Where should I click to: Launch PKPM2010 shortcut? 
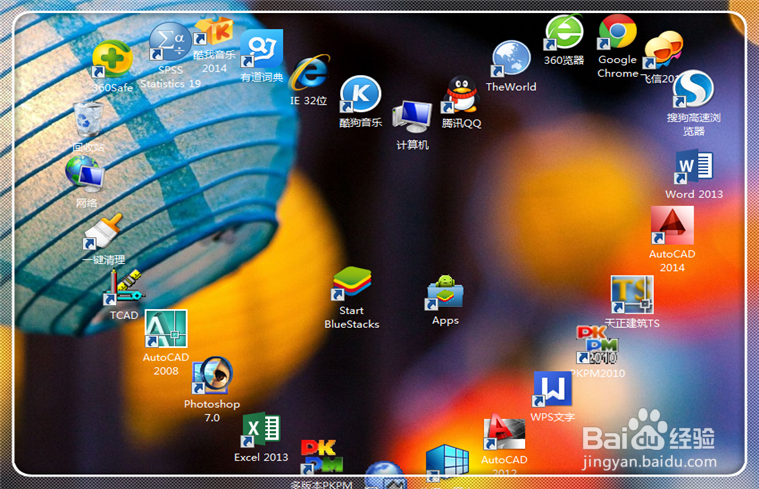pyautogui.click(x=597, y=345)
